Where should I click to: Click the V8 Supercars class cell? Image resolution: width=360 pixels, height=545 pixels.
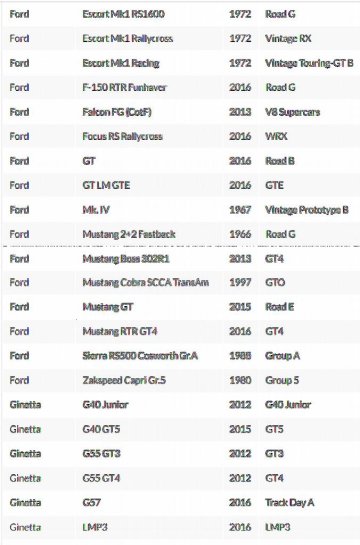292,112
